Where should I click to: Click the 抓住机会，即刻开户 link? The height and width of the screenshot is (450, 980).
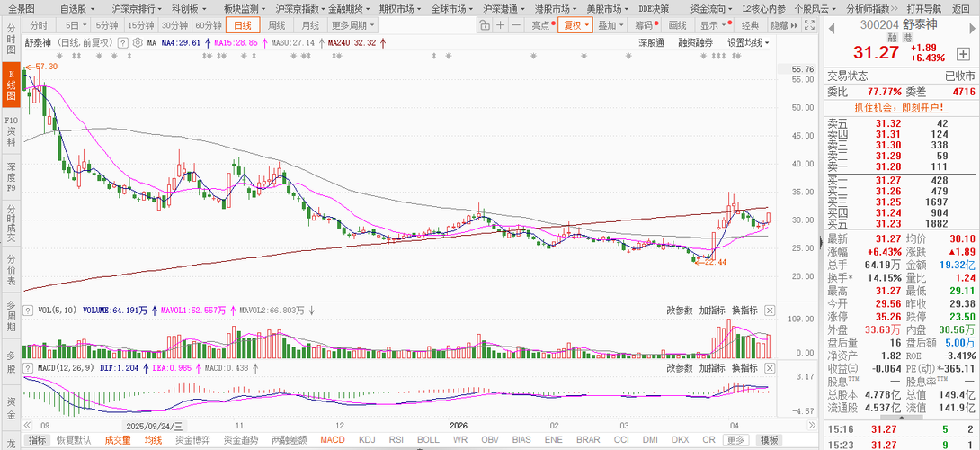[899, 107]
